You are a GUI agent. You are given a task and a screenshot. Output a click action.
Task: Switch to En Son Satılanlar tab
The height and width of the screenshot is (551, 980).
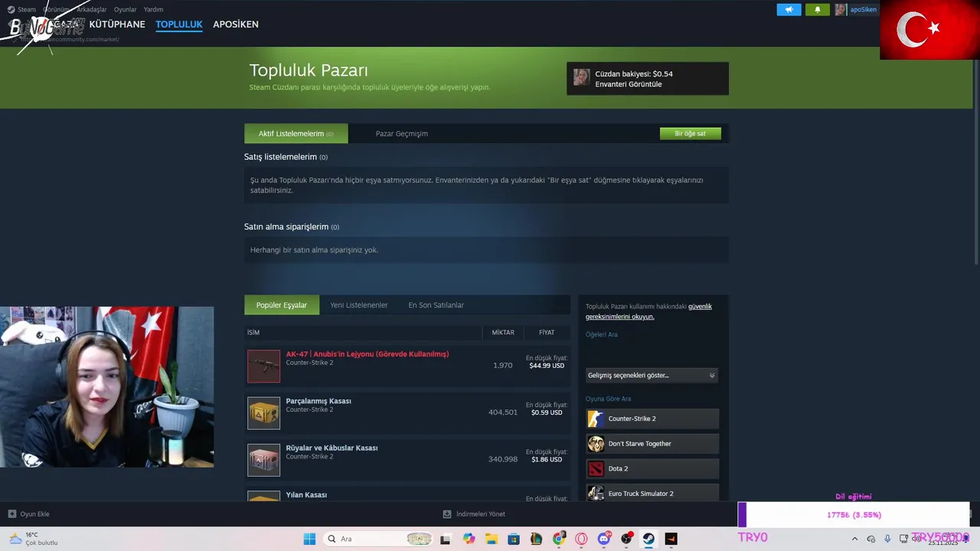[x=436, y=305]
